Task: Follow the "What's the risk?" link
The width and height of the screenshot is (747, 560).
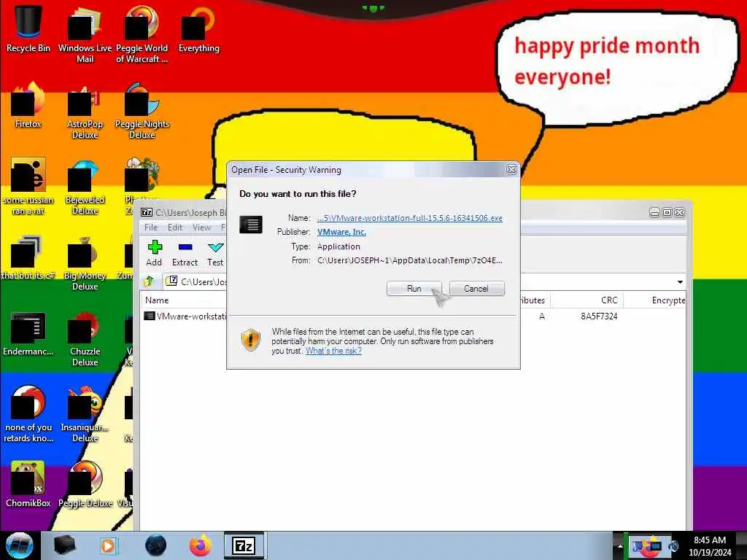Action: pos(333,351)
